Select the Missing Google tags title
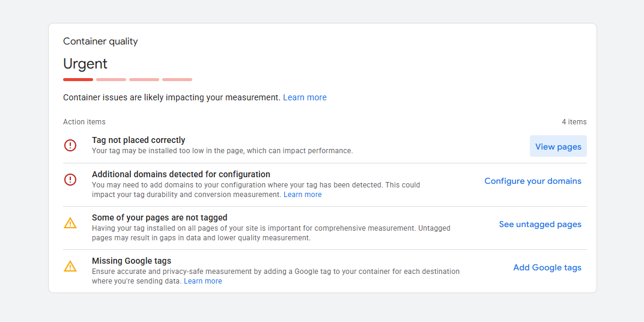 [132, 261]
